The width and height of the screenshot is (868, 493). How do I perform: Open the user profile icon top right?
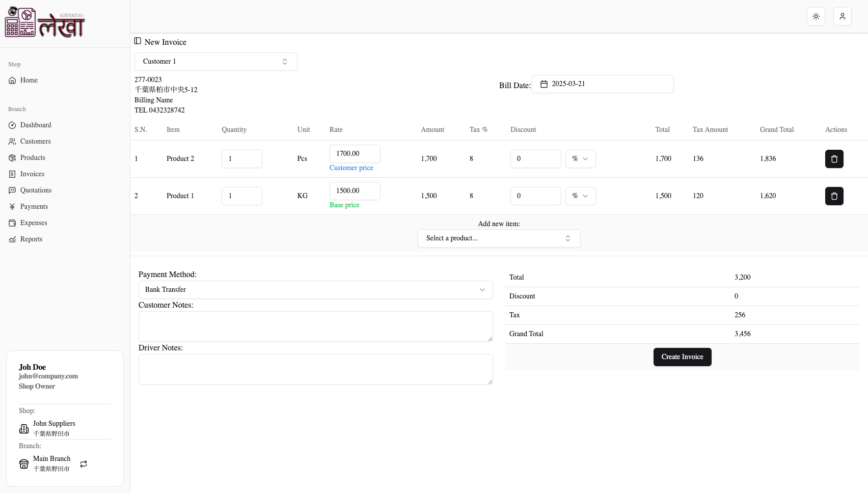(842, 16)
